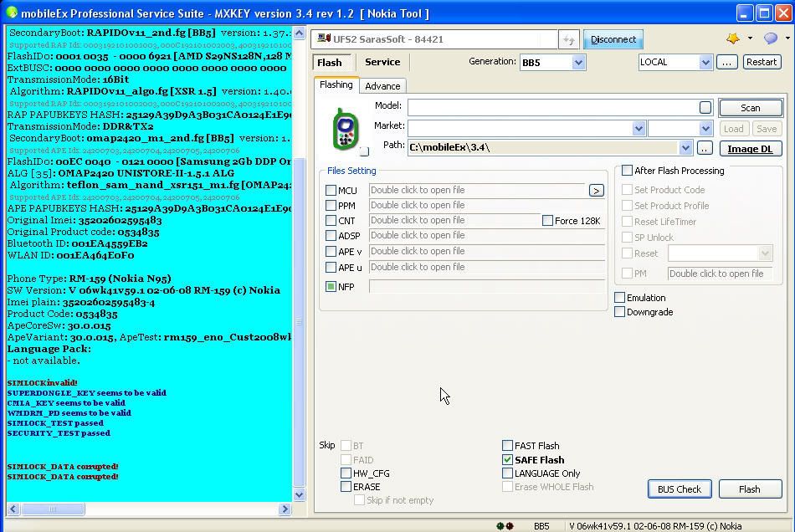
Task: Click the MCU file path field
Action: [478, 190]
